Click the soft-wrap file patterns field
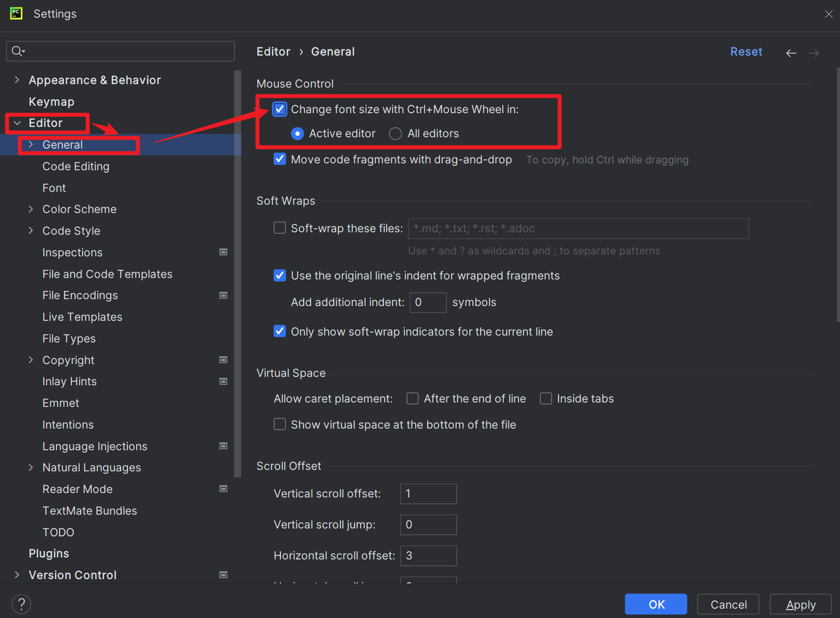840x618 pixels. point(578,228)
